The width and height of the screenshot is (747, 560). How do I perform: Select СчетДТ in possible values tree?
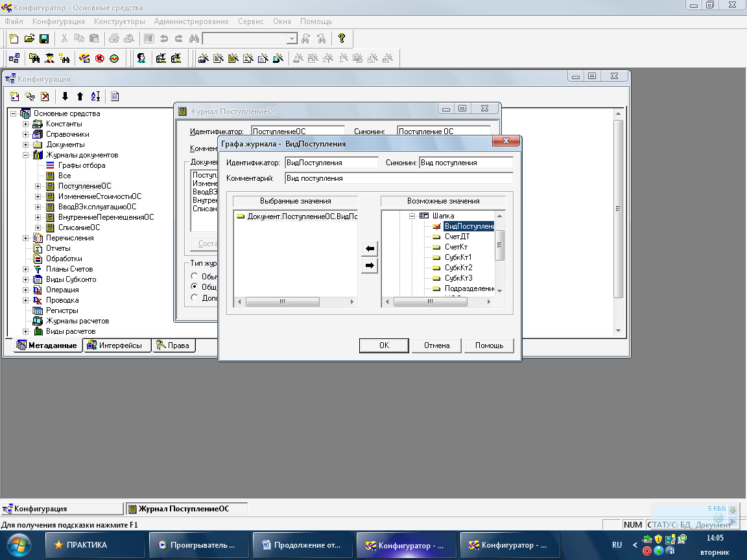point(457,237)
